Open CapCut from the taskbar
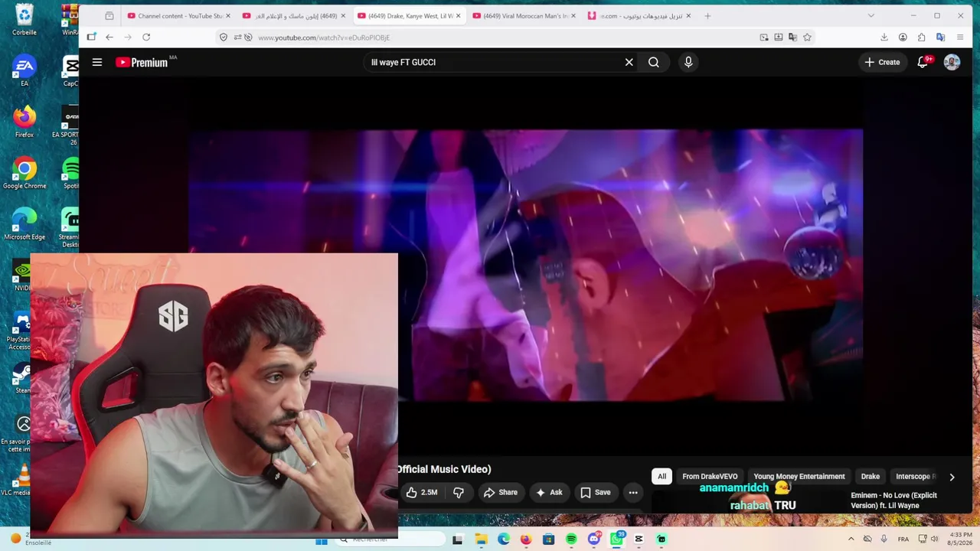 tap(639, 540)
